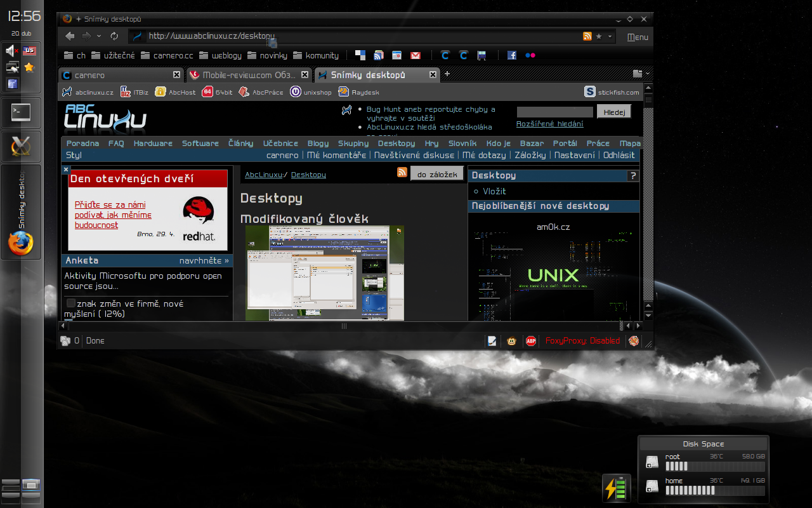Viewport: 812px width, 508px height.
Task: Click the notepad edit icon in status bar
Action: coord(492,341)
